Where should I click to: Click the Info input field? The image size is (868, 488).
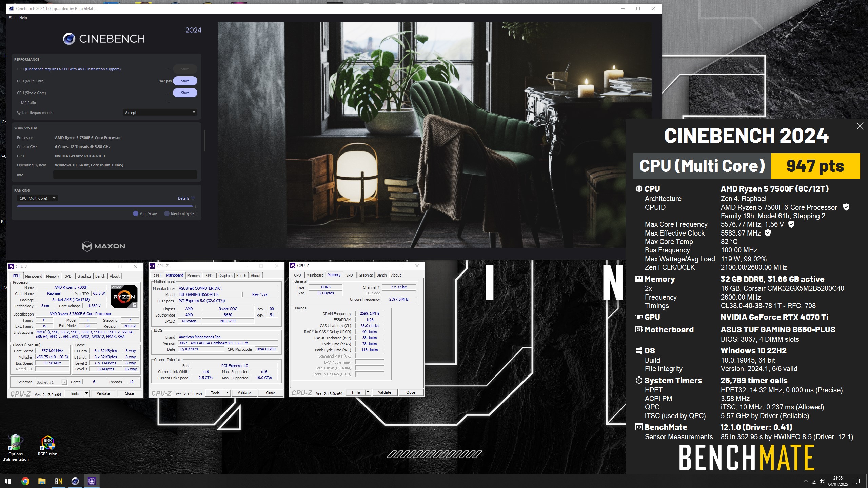coord(125,175)
